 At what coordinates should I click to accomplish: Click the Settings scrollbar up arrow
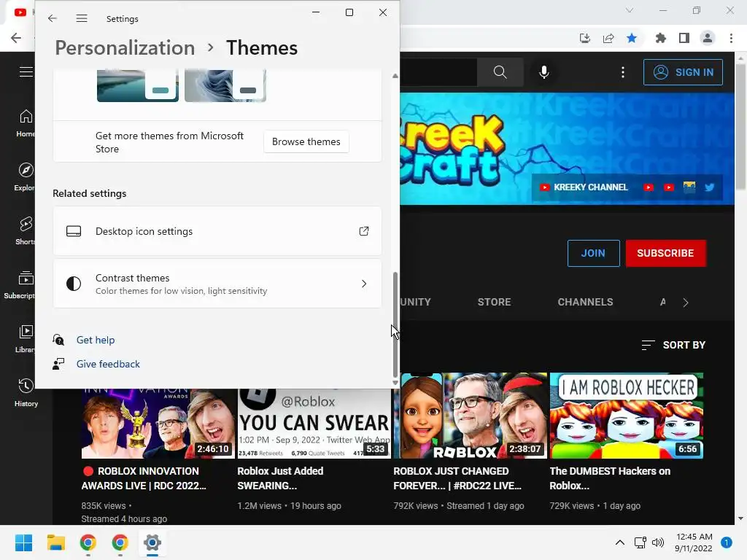tap(395, 76)
